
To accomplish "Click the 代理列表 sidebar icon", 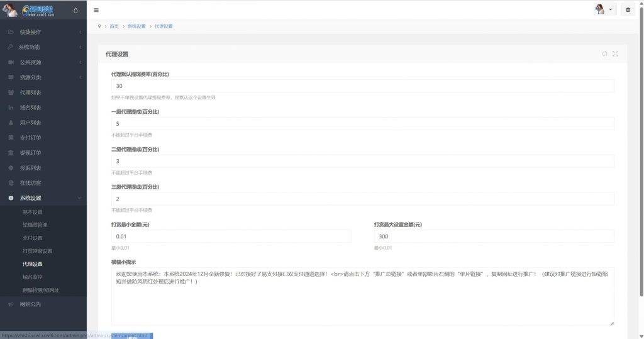I will [x=11, y=92].
